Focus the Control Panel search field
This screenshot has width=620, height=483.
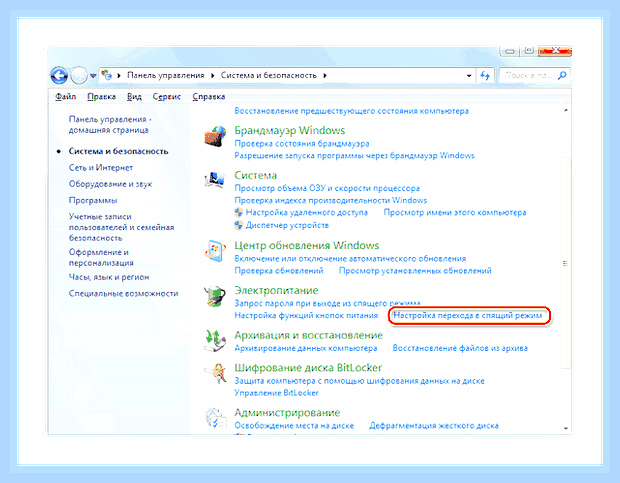534,75
